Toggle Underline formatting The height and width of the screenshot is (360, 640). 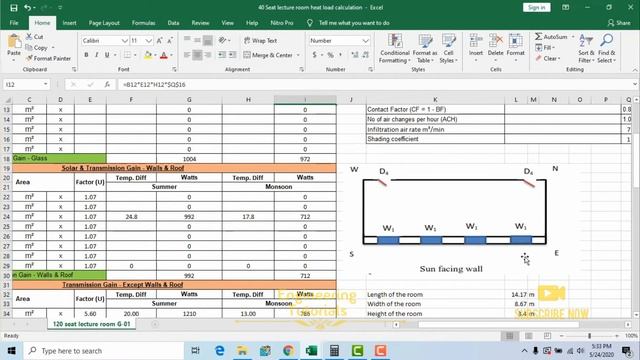pyautogui.click(x=107, y=55)
